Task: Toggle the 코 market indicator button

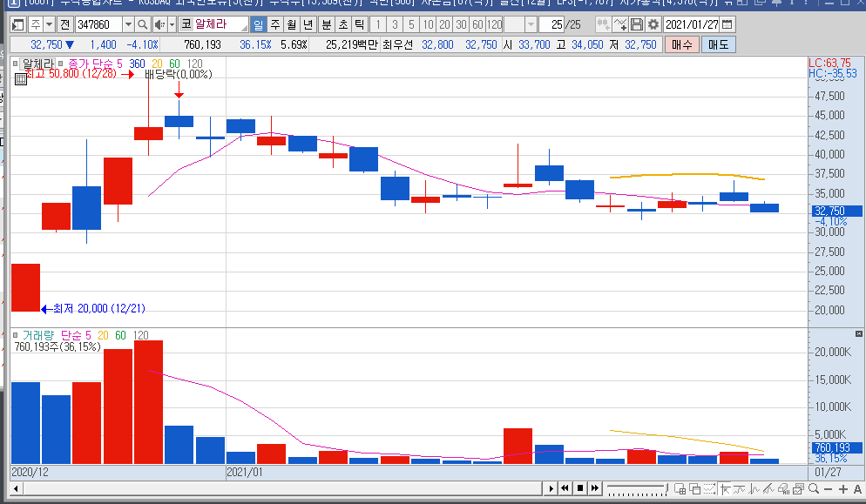Action: tap(186, 24)
